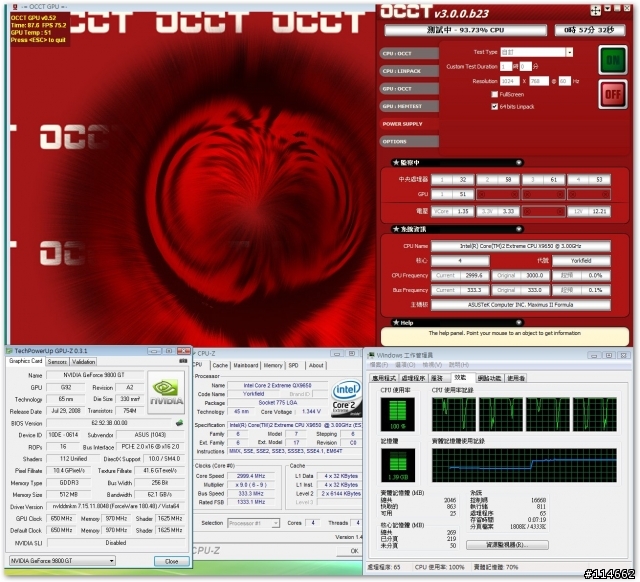The height and width of the screenshot is (582, 640).
Task: Open the CPU-Z Memory tab
Action: click(x=273, y=365)
